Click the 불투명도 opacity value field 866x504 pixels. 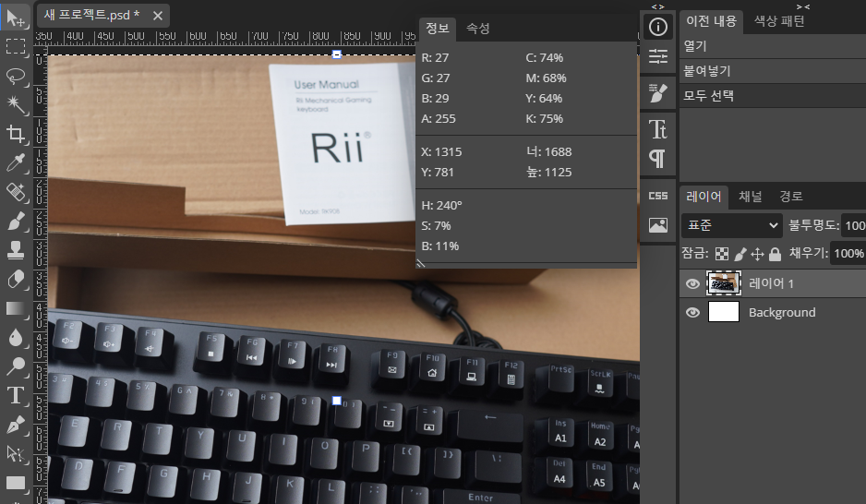[x=854, y=225]
